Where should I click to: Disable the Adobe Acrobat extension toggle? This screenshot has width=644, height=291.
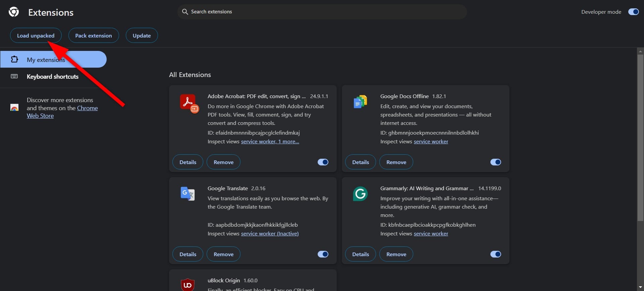tap(323, 162)
